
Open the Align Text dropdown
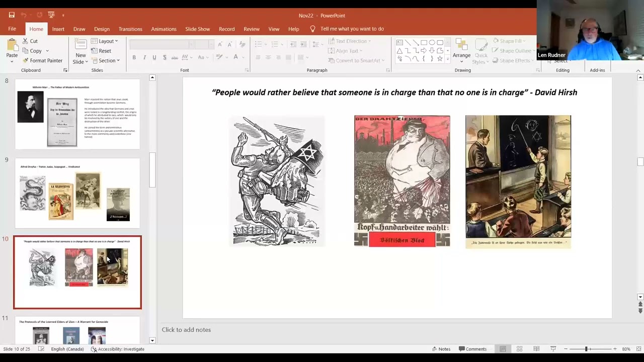[344, 51]
